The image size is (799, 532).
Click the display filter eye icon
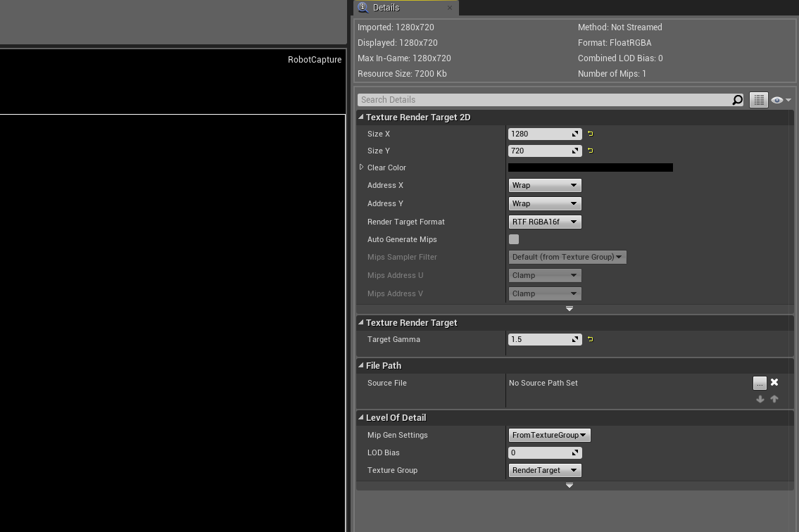click(x=776, y=99)
